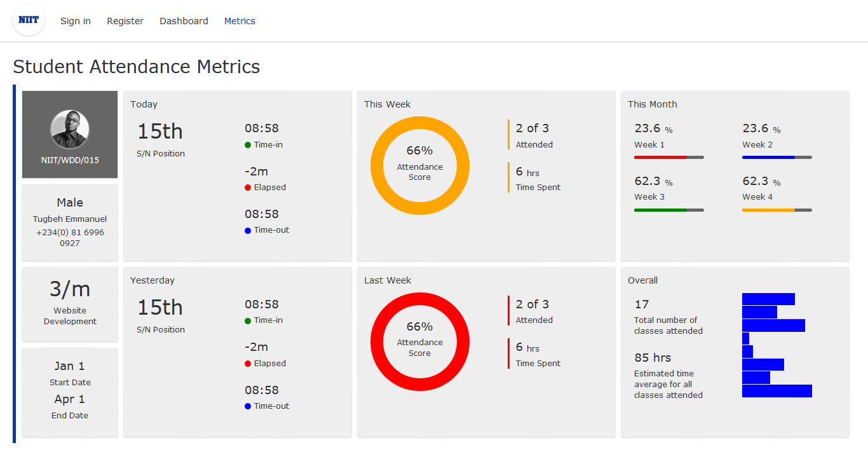Click the 3/m duration value
The image size is (868, 459).
coord(70,289)
